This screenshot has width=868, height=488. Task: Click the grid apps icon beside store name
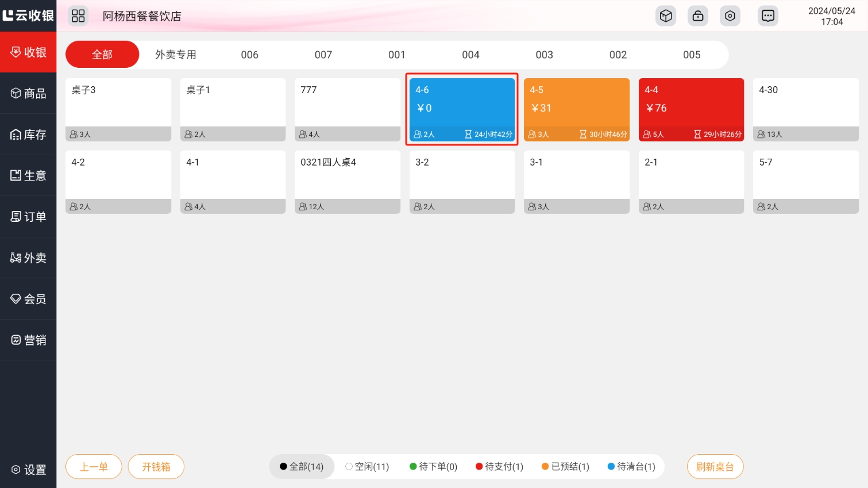(78, 16)
